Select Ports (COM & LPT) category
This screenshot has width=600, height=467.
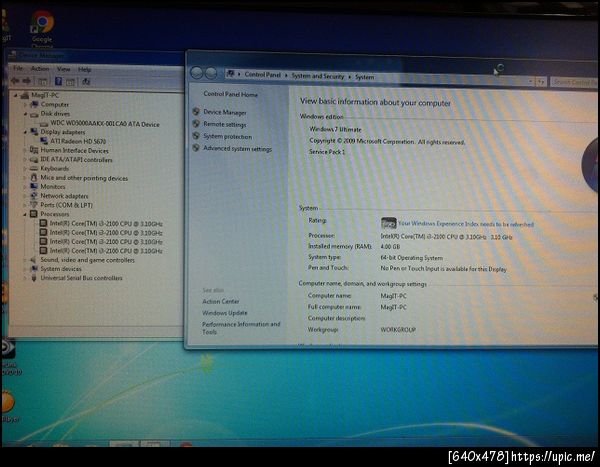[67, 205]
